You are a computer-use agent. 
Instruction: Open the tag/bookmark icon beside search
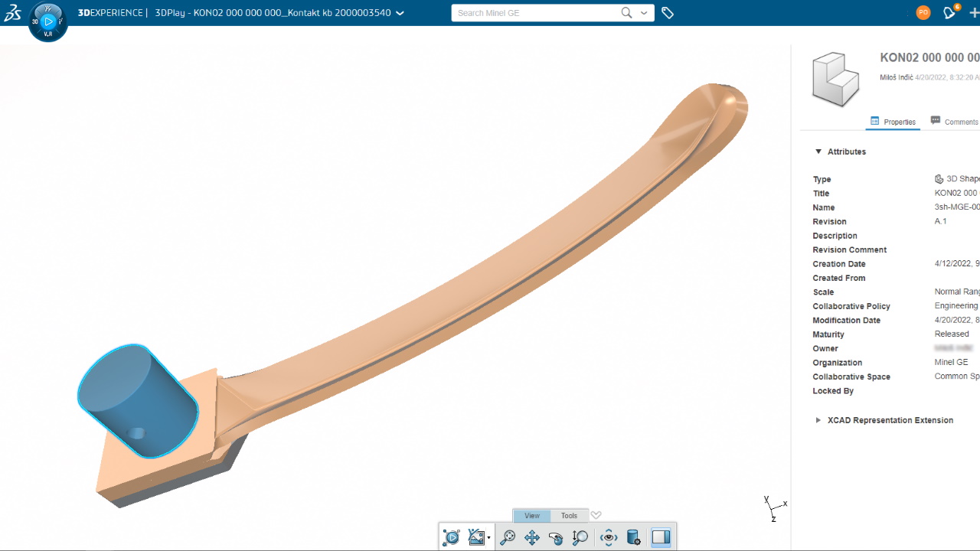point(667,12)
